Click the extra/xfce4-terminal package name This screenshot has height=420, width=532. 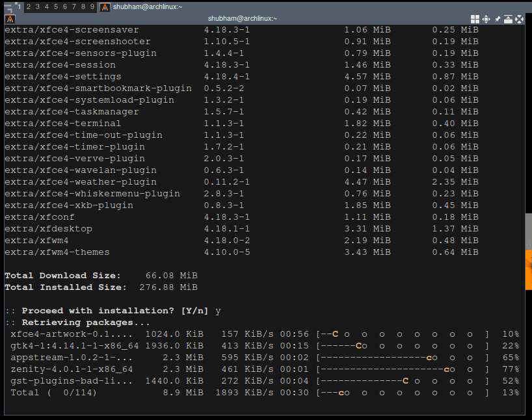(63, 124)
